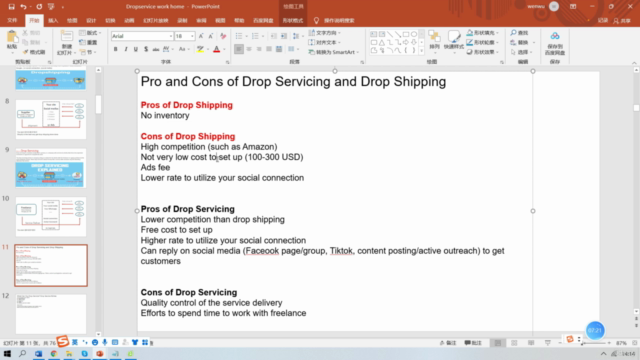
Task: Open Notes pane from status bar
Action: 448,343
